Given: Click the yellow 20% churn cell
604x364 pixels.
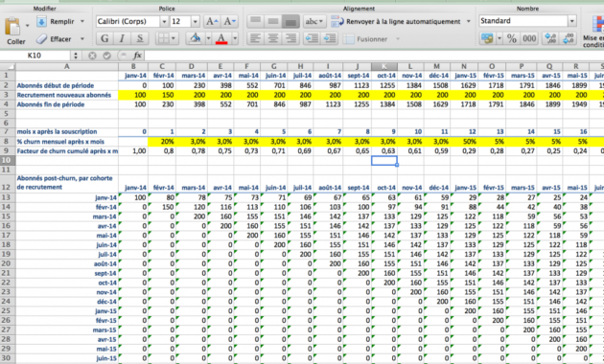Looking at the screenshot, I should [x=162, y=142].
